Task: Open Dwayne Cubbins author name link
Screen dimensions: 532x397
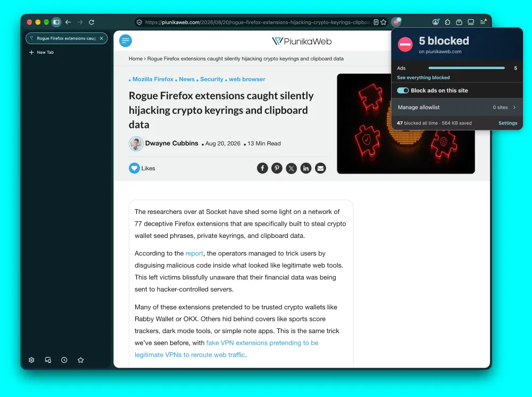Action: pos(172,143)
